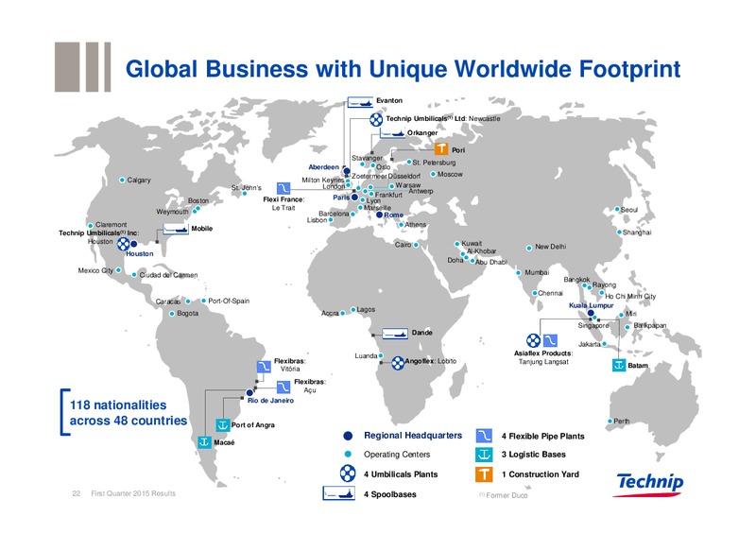Image resolution: width=756 pixels, height=534 pixels.
Task: Click the legend's 4 Spoolbases ship icon
Action: pyautogui.click(x=339, y=493)
